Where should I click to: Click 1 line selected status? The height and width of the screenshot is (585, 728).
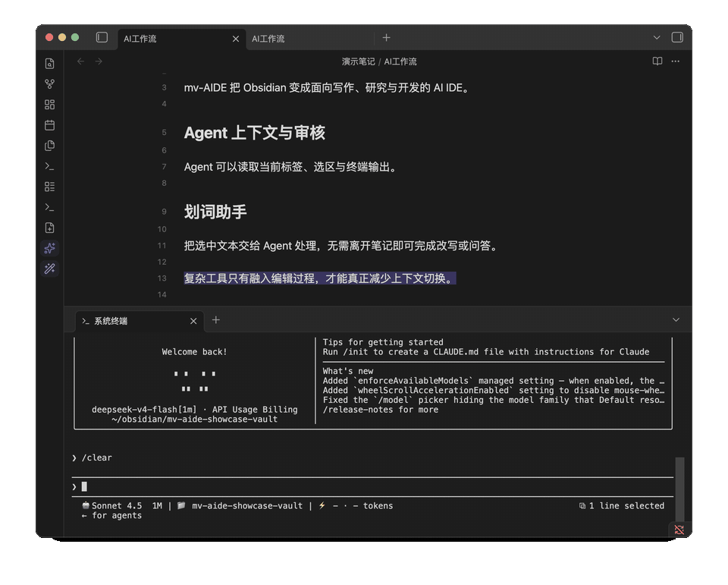tap(622, 505)
